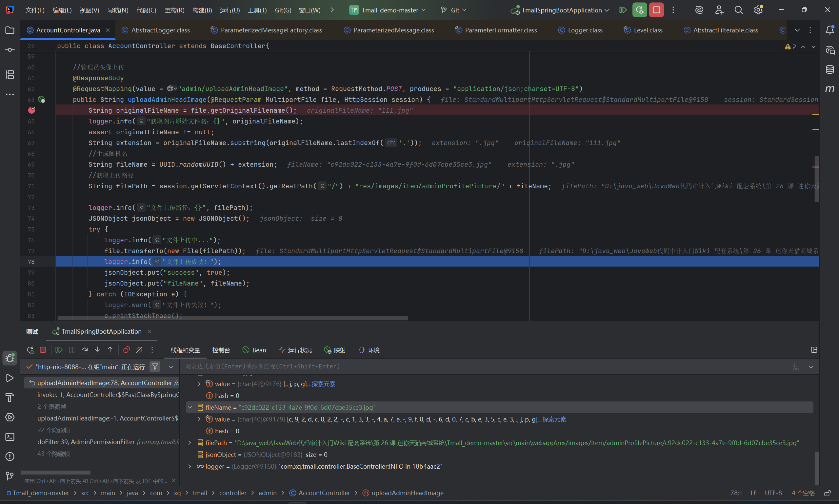This screenshot has width=839, height=504.
Task: Resume program in debug toolbar
Action: click(59, 350)
